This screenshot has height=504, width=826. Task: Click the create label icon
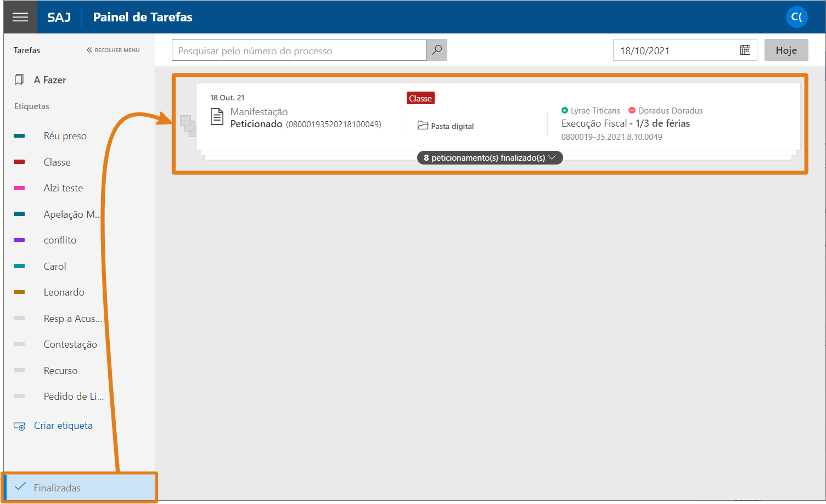click(x=19, y=426)
